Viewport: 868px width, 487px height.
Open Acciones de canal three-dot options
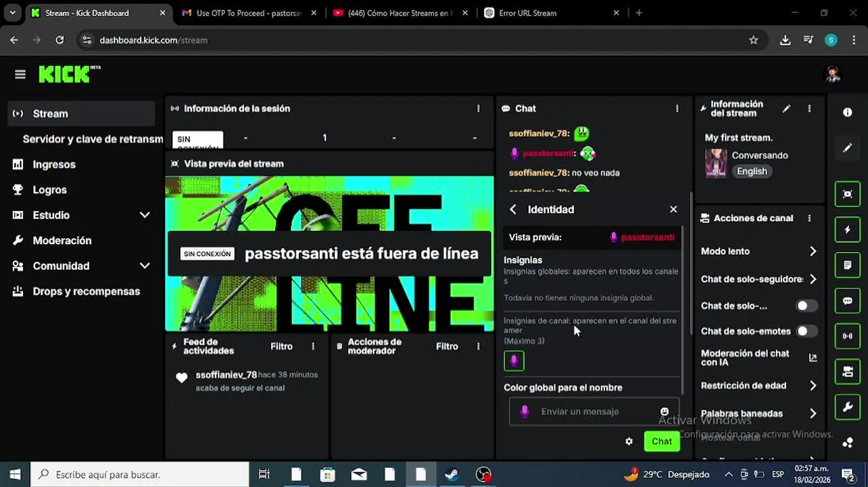809,218
